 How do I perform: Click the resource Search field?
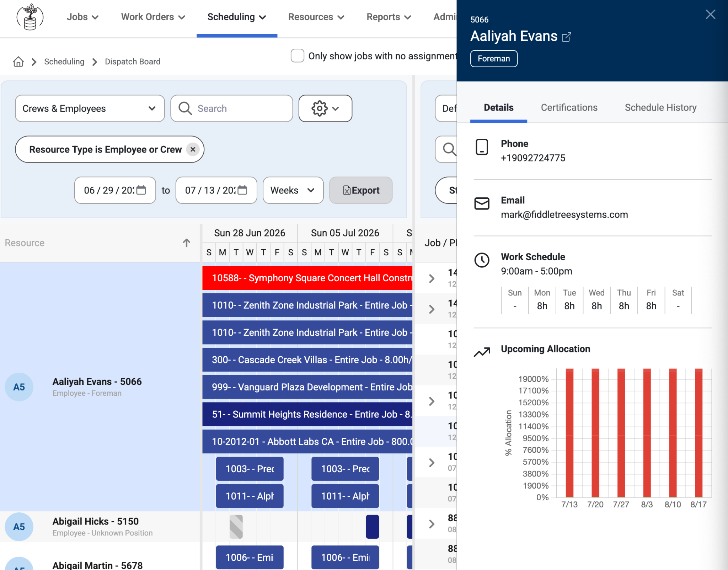coord(232,108)
